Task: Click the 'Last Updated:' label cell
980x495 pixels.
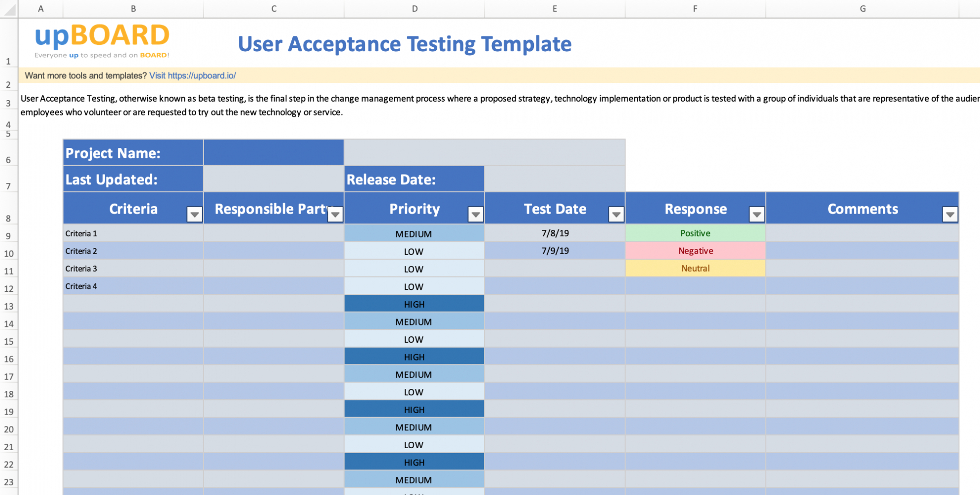Action: 133,179
